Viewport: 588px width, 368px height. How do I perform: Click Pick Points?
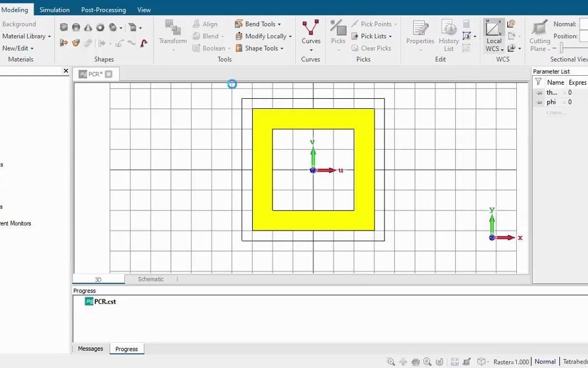[374, 24]
